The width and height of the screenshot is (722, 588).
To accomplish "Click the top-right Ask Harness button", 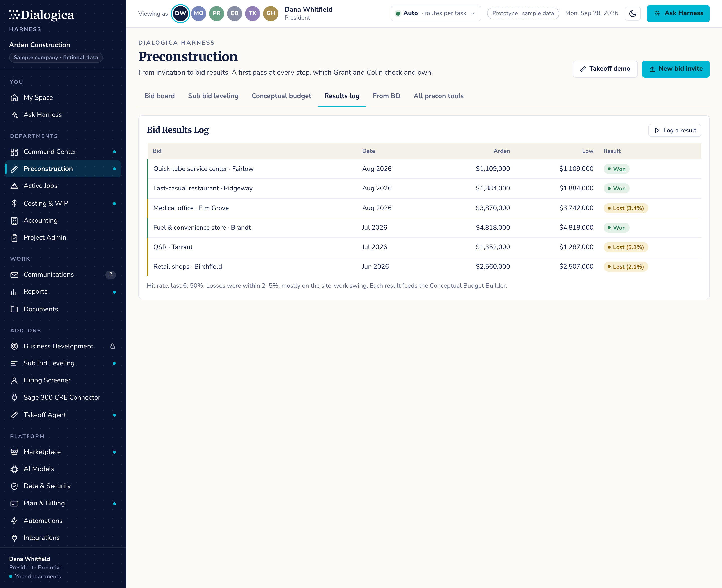I will (678, 13).
